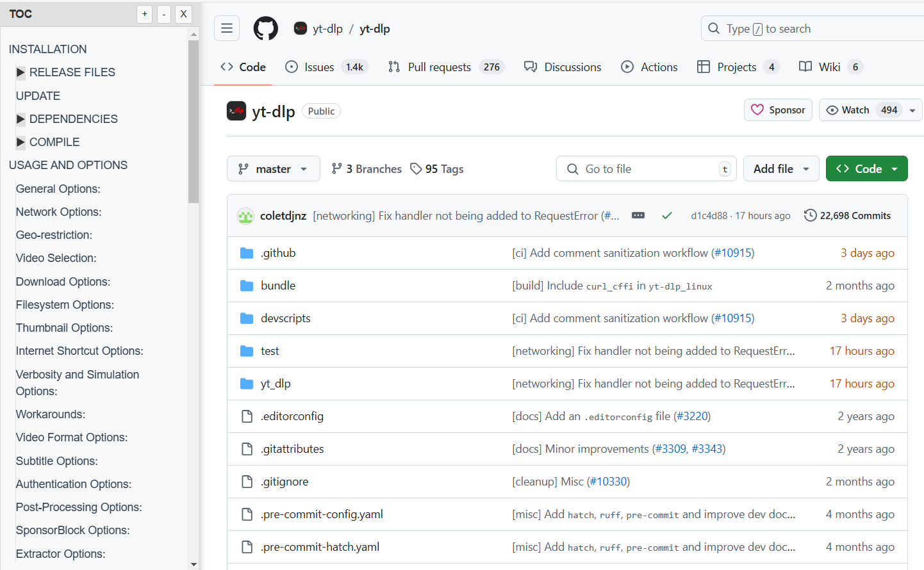
Task: Focus the Type / to search field
Action: 813,28
